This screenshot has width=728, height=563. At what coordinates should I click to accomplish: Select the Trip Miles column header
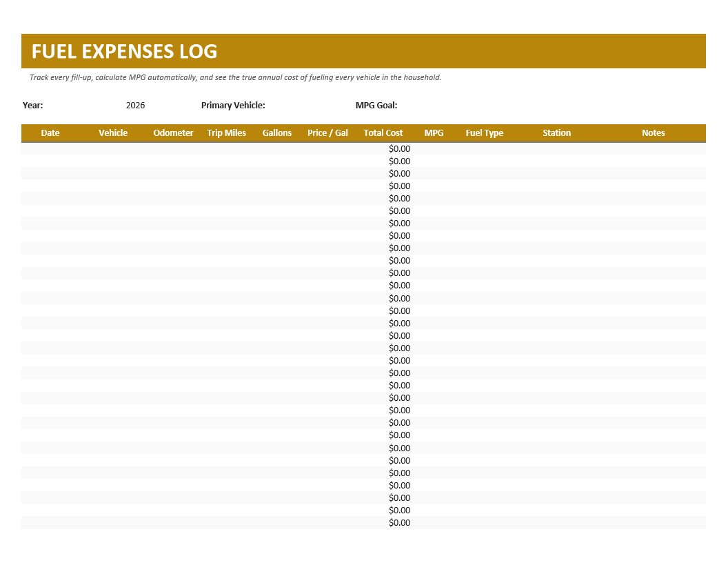click(x=227, y=133)
